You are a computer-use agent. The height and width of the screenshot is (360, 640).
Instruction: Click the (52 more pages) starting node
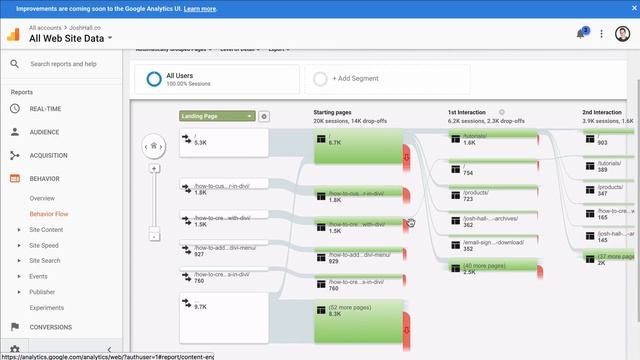358,322
